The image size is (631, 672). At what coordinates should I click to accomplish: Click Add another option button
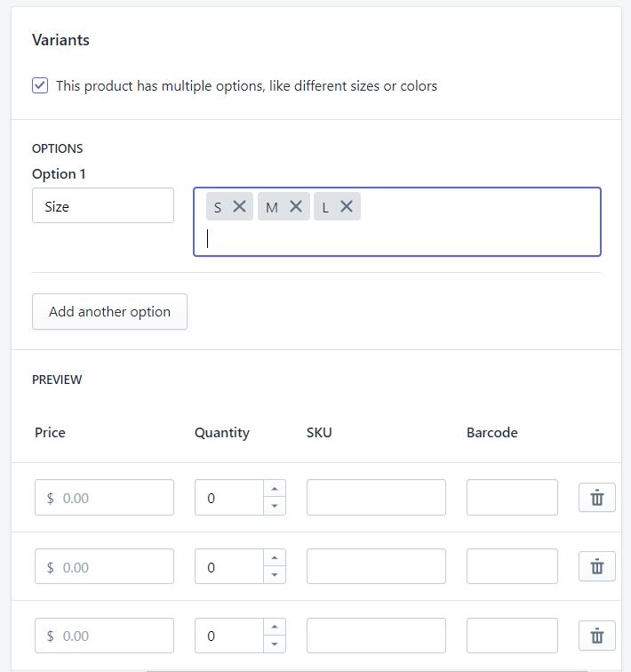pos(109,312)
